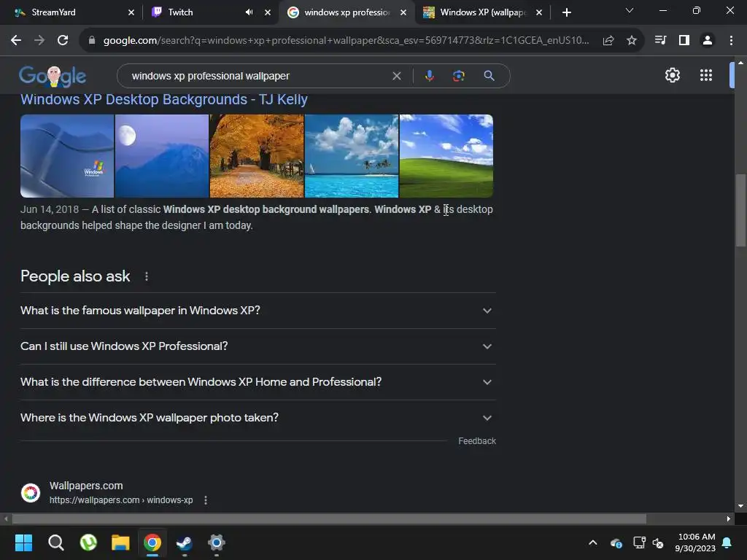Expand "Where is the wallpaper photo taken?"
Viewport: 747px width, 560px height.
[x=258, y=418]
